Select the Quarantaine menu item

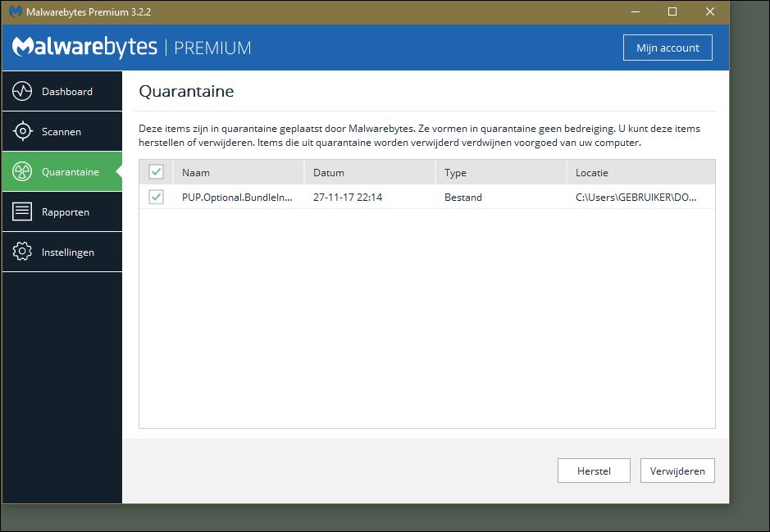(62, 171)
